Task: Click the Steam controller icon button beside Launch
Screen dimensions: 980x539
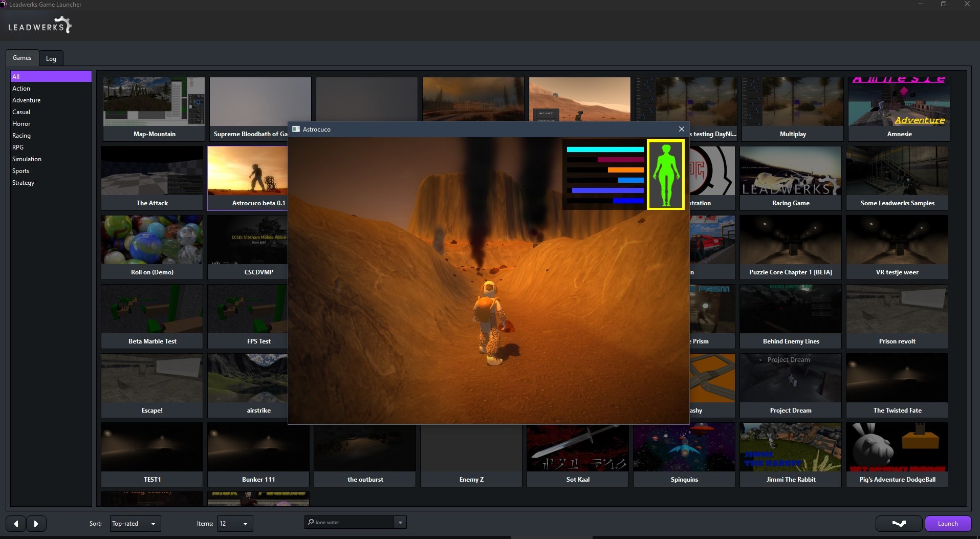Action: click(x=899, y=524)
